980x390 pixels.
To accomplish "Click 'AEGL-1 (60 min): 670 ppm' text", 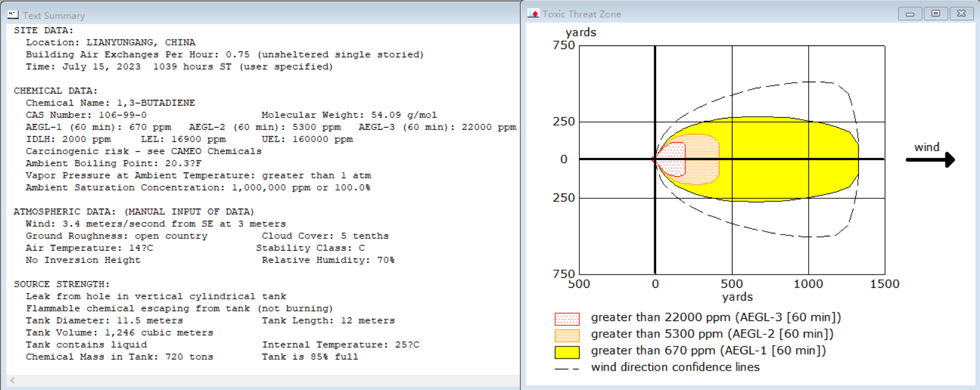I will tap(98, 127).
